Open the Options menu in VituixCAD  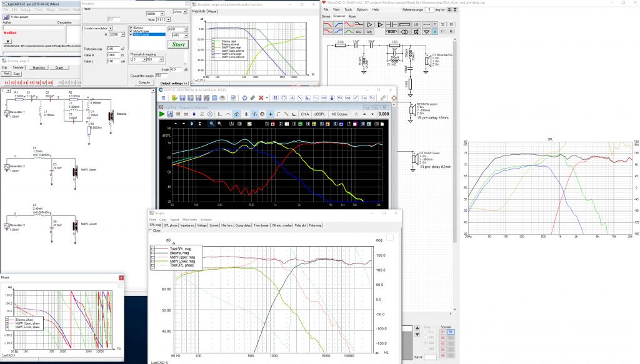[x=362, y=9]
